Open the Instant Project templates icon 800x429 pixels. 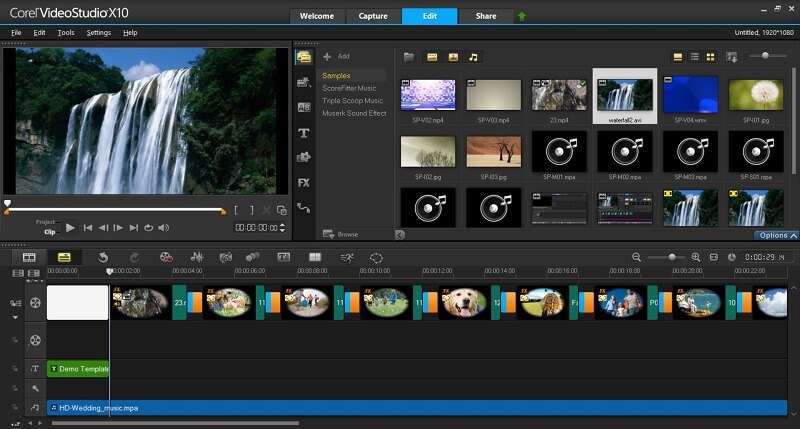[x=304, y=82]
